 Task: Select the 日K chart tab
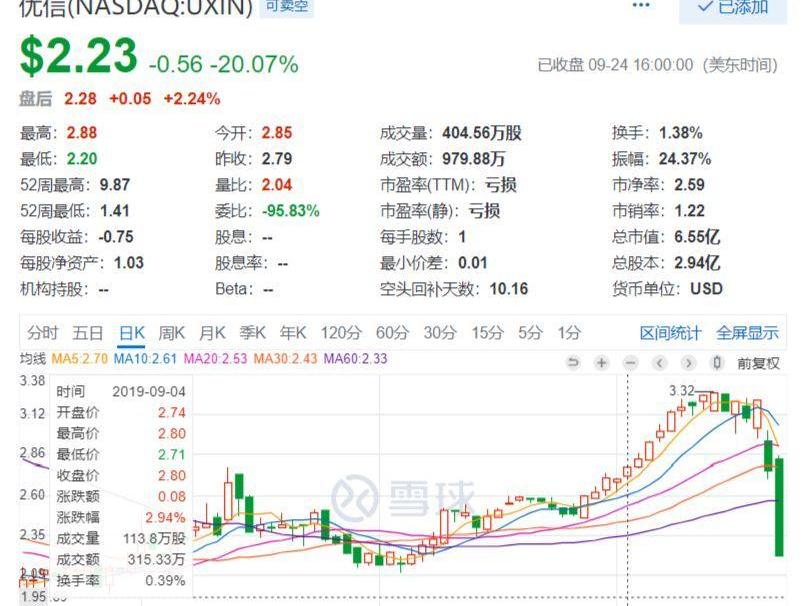pos(132,333)
